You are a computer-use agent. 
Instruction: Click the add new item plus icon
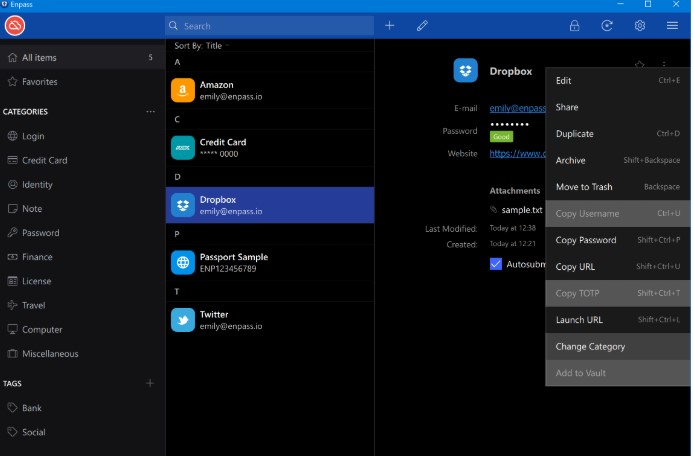click(389, 26)
